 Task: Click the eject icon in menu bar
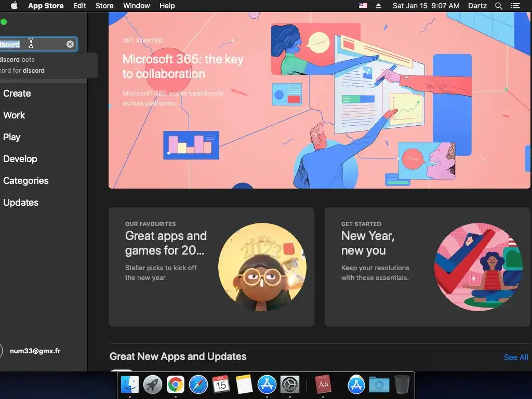point(379,6)
